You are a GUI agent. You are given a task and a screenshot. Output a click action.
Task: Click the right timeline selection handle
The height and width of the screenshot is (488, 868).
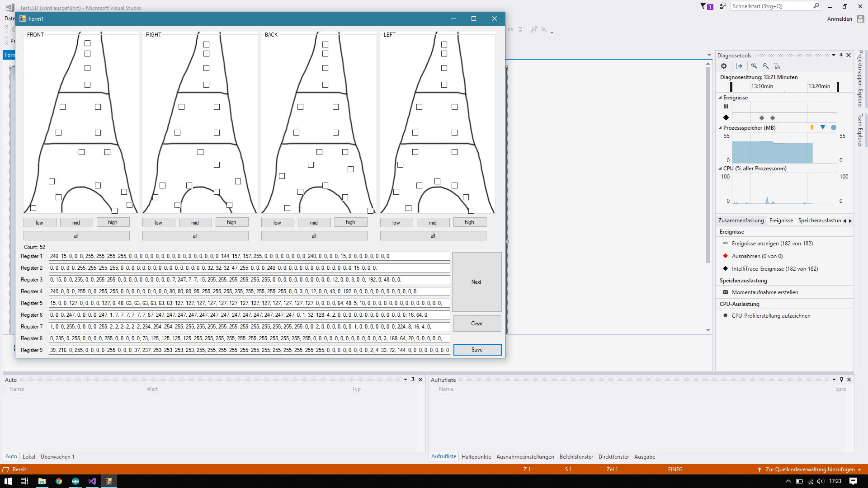[x=838, y=87]
